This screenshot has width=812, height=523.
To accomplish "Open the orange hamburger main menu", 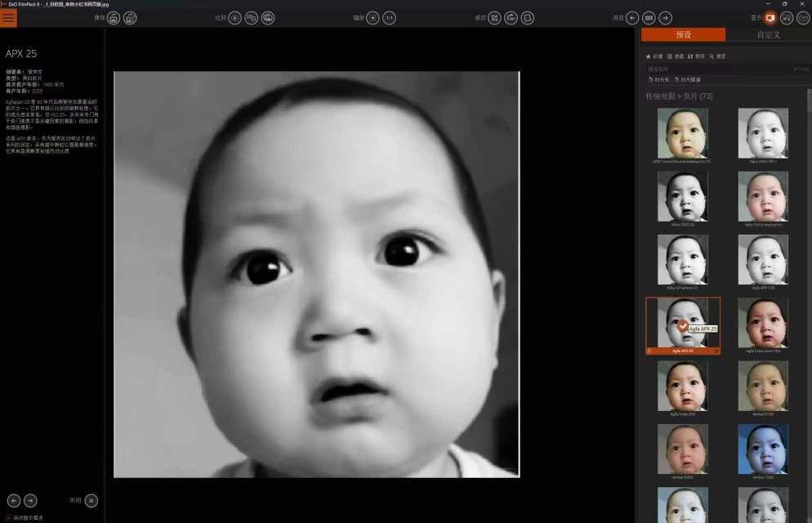I will click(x=8, y=18).
